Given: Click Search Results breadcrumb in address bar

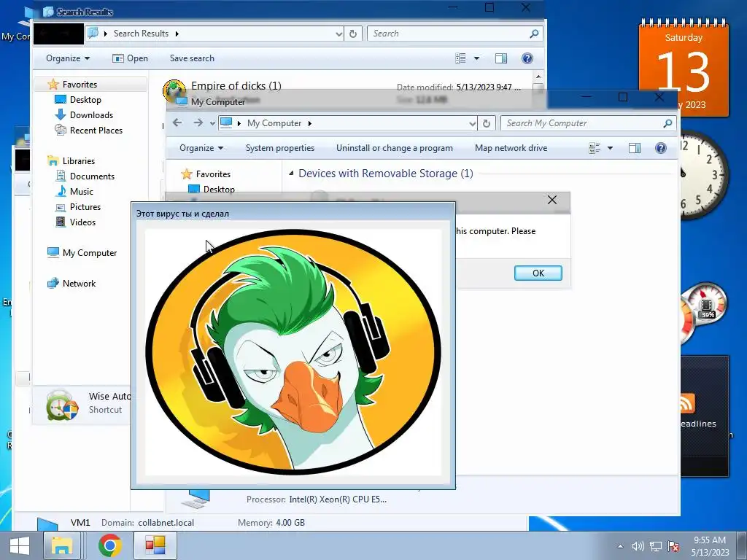Looking at the screenshot, I should point(141,34).
